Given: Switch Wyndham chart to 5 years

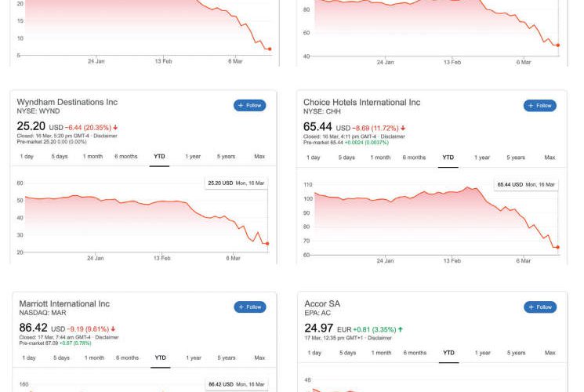Looking at the screenshot, I should pyautogui.click(x=226, y=157).
